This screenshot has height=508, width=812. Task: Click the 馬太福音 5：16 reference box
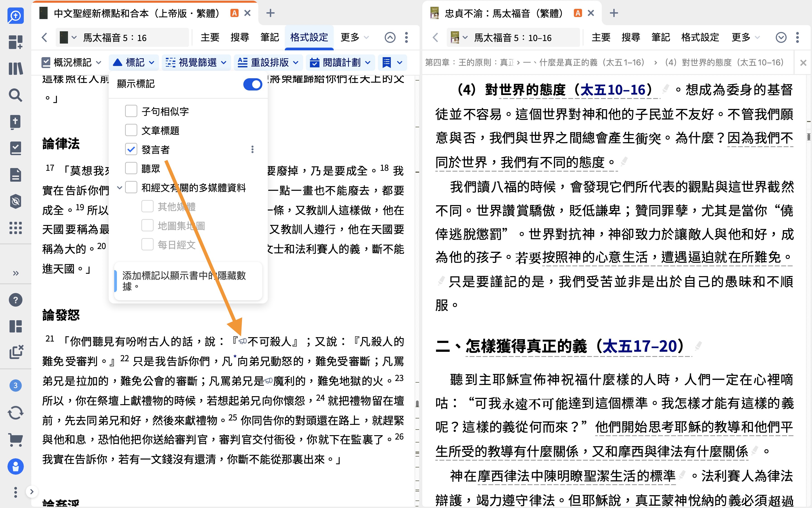pos(123,37)
